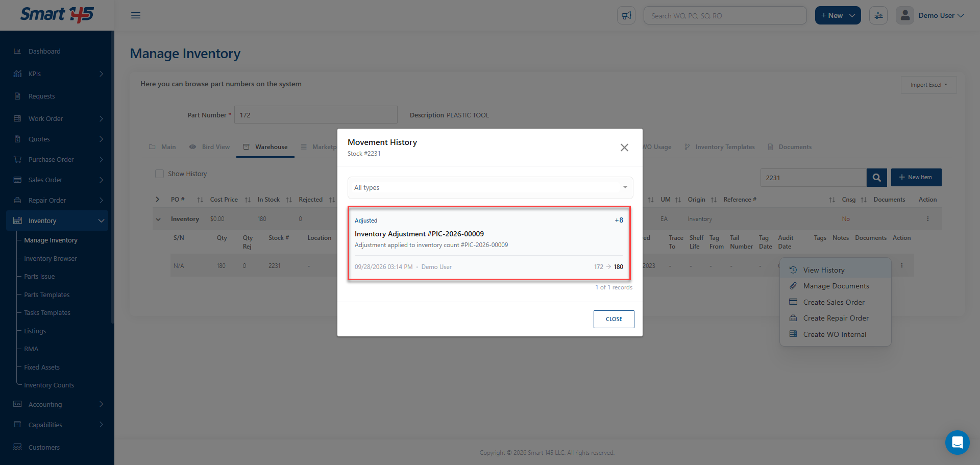Click the CLOSE button in dialog
The height and width of the screenshot is (465, 980).
coord(614,319)
